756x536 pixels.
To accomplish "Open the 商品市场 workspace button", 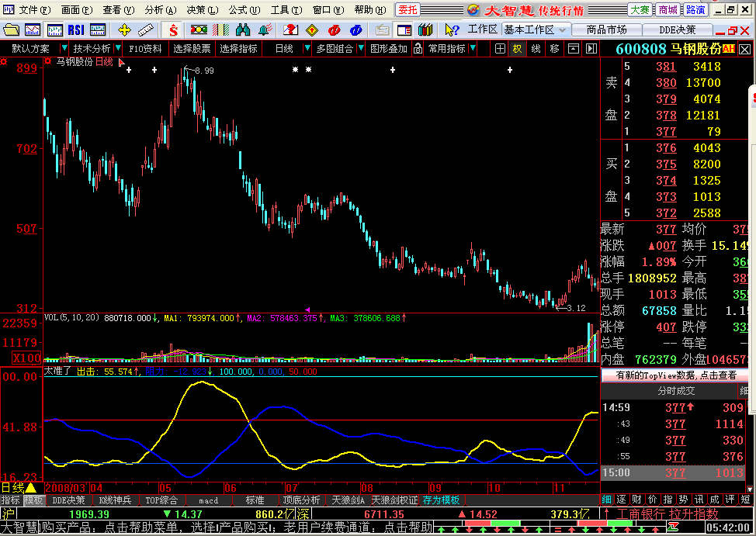I will [x=606, y=30].
